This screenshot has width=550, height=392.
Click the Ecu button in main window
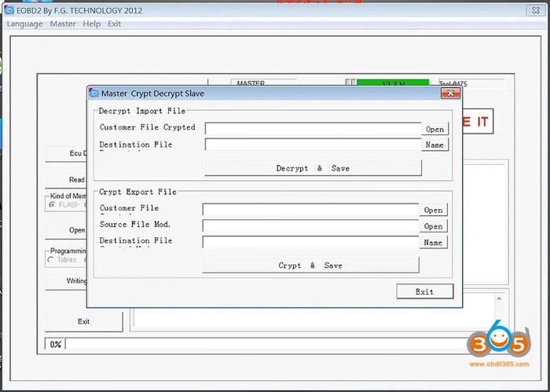click(x=66, y=153)
